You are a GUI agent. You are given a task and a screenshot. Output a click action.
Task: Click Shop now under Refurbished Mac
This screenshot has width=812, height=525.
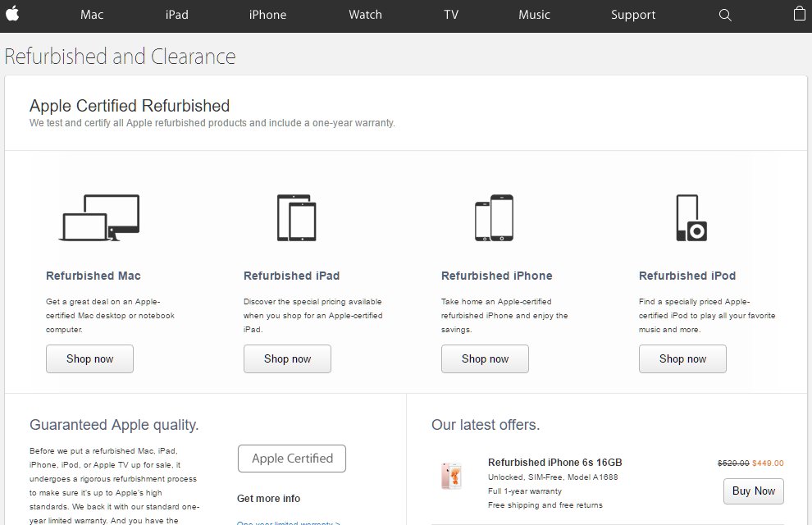pos(89,358)
